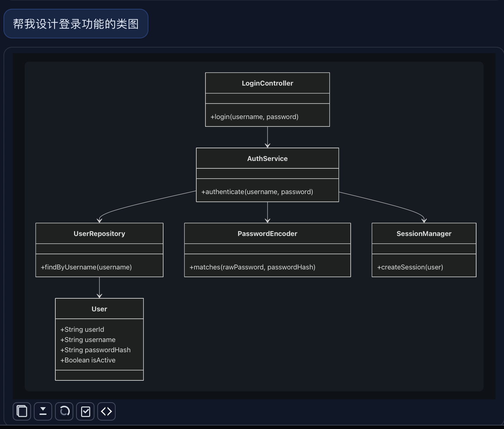
Task: View the diagram source code
Action: (x=106, y=411)
